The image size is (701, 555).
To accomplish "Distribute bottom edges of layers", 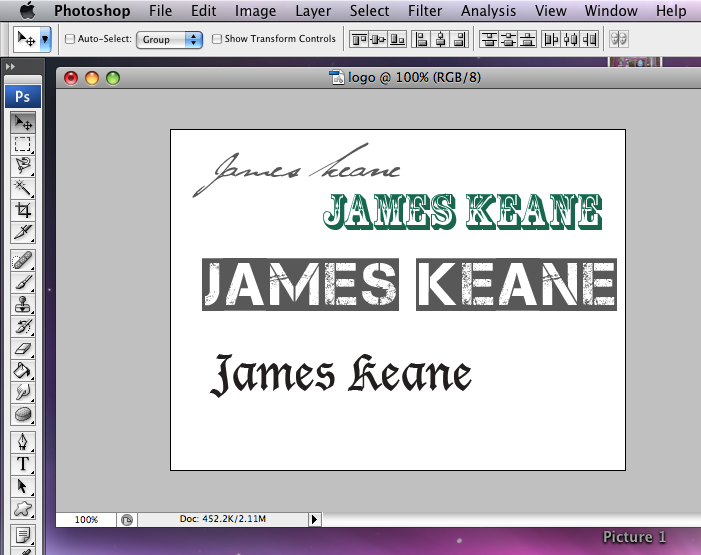I will point(528,39).
